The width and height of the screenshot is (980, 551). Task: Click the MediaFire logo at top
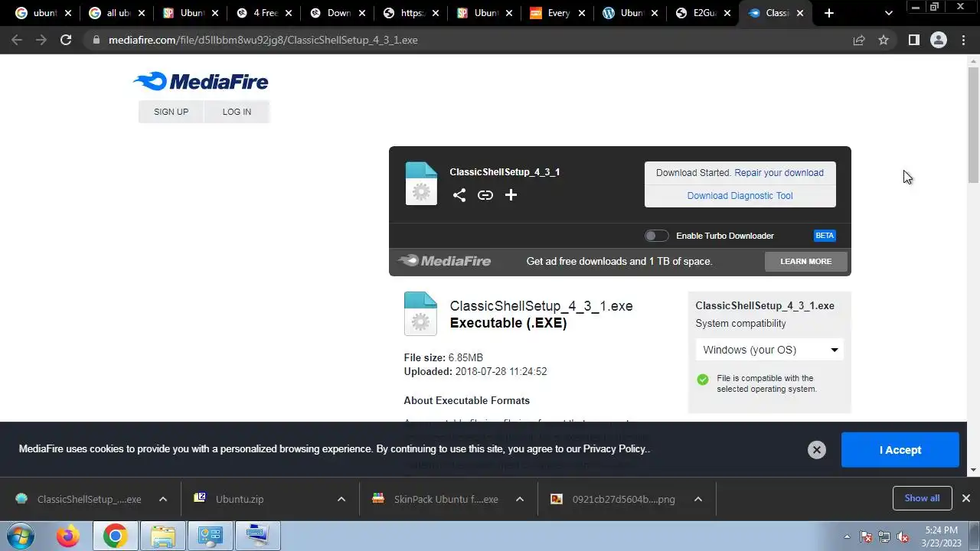(x=201, y=81)
